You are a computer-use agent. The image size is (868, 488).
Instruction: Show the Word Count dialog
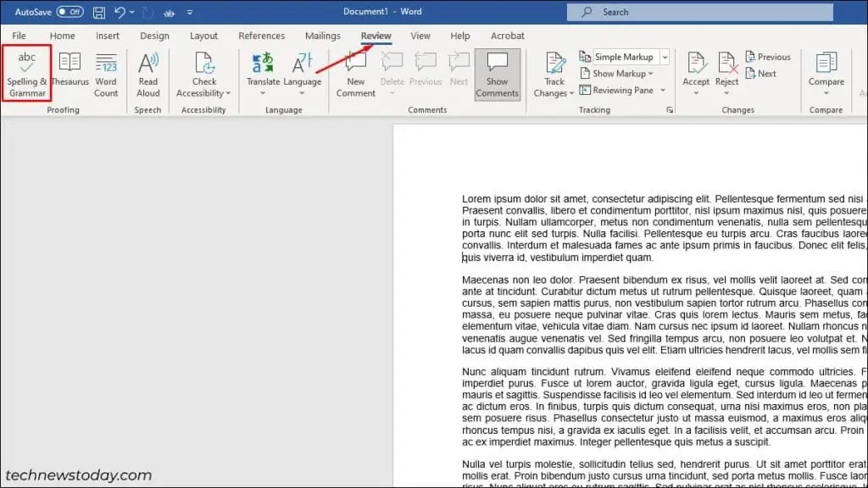click(x=106, y=75)
